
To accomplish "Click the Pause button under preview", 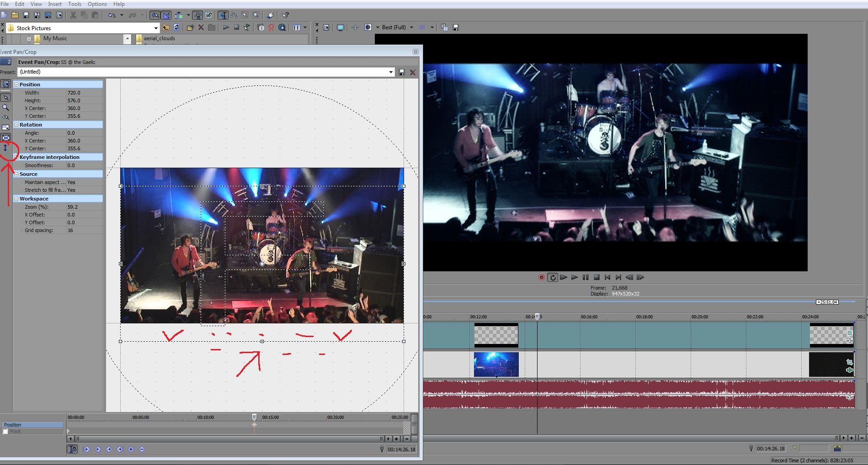I will [586, 277].
